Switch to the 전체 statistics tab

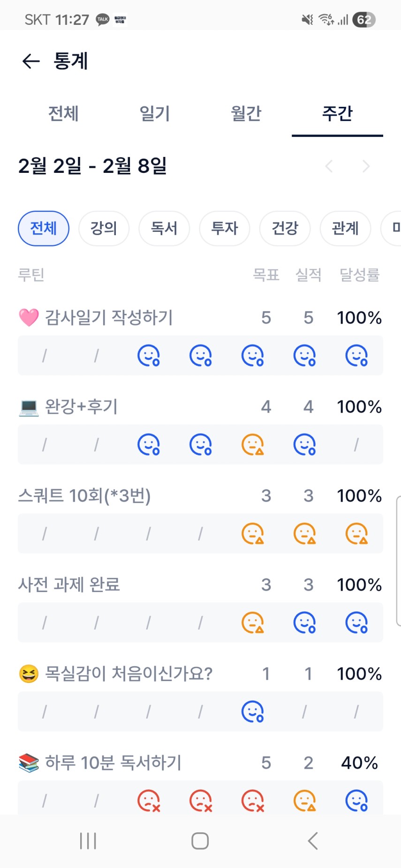(x=63, y=113)
